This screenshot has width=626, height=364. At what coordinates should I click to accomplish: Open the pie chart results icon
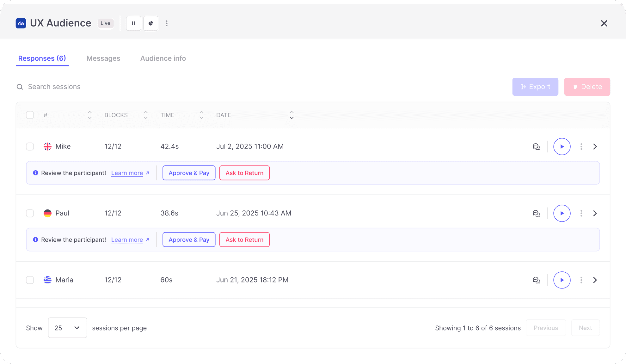[151, 23]
